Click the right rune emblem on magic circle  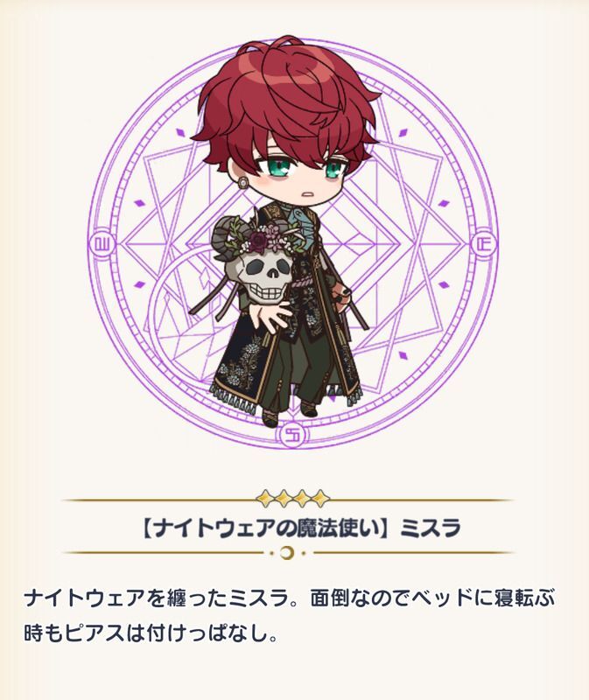click(x=484, y=244)
